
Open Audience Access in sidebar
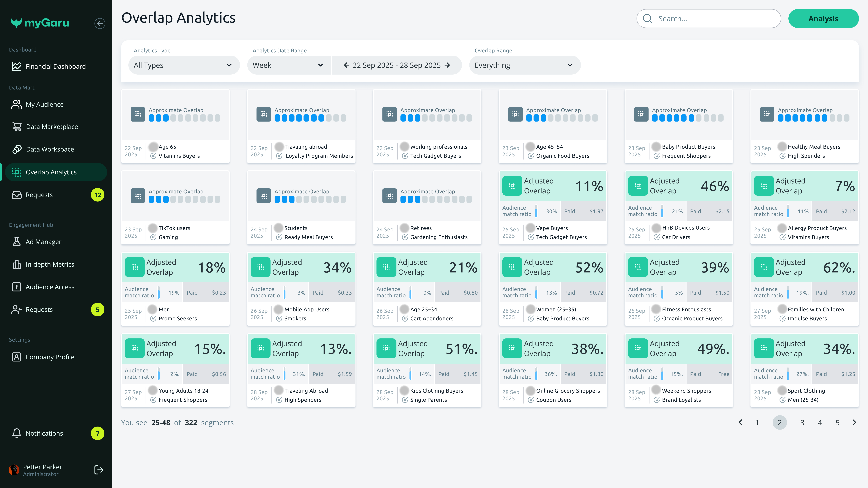click(x=50, y=287)
